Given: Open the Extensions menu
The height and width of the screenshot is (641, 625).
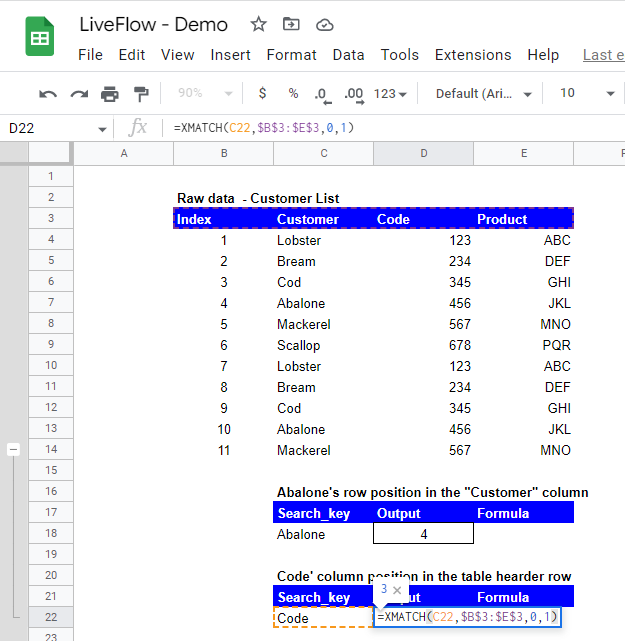Looking at the screenshot, I should pyautogui.click(x=473, y=55).
